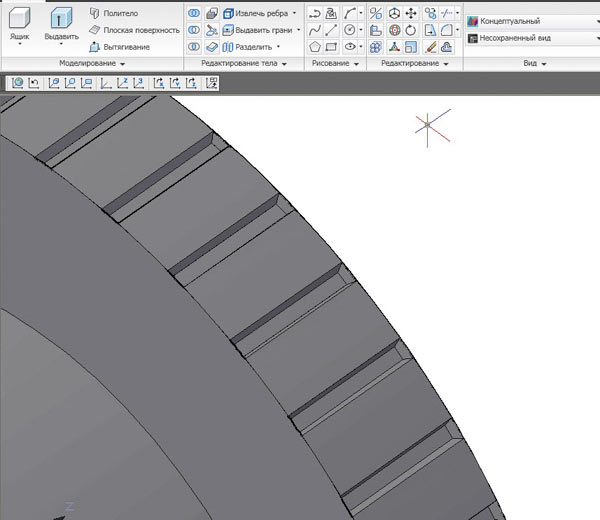The image size is (600, 520).
Task: Select the 3D polyline tool
Action: [x=331, y=13]
